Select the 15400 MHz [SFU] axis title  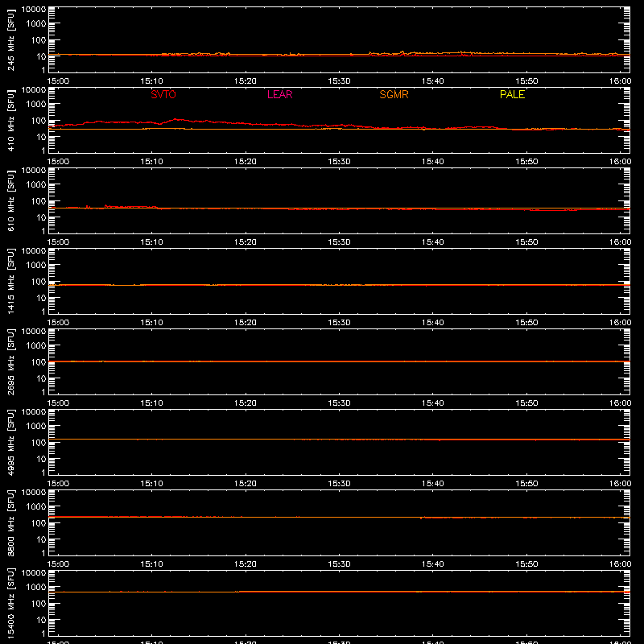(x=10, y=603)
